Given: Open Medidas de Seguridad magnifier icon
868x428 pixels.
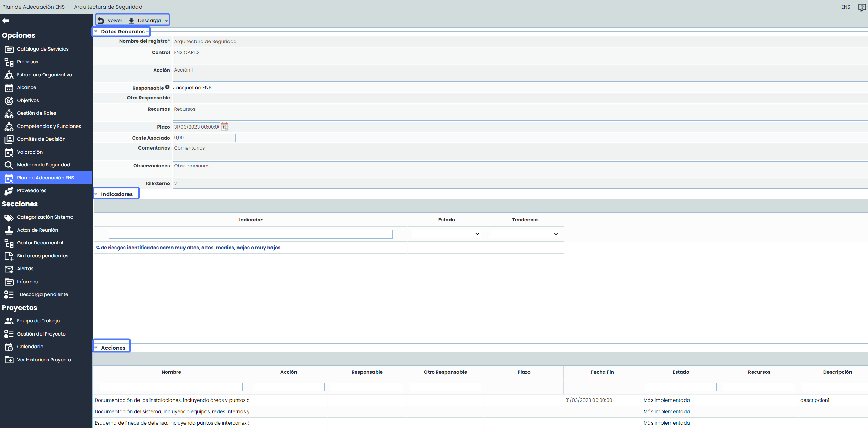Looking at the screenshot, I should pyautogui.click(x=9, y=165).
